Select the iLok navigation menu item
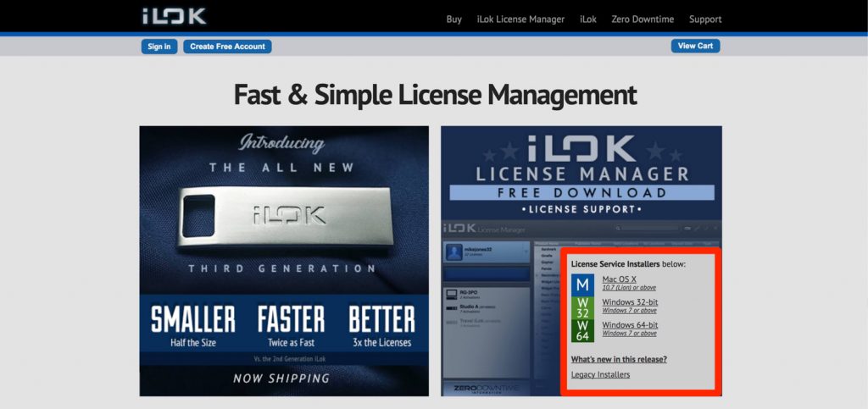This screenshot has height=409, width=868. (587, 19)
